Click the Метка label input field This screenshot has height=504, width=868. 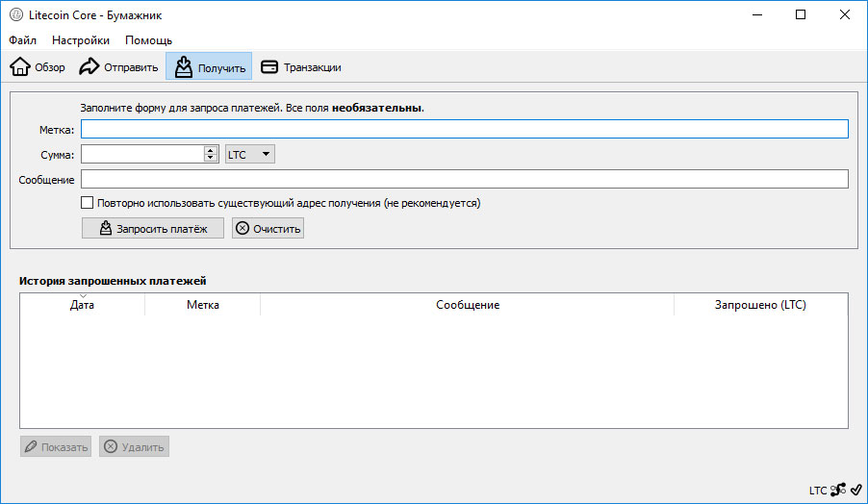(465, 130)
